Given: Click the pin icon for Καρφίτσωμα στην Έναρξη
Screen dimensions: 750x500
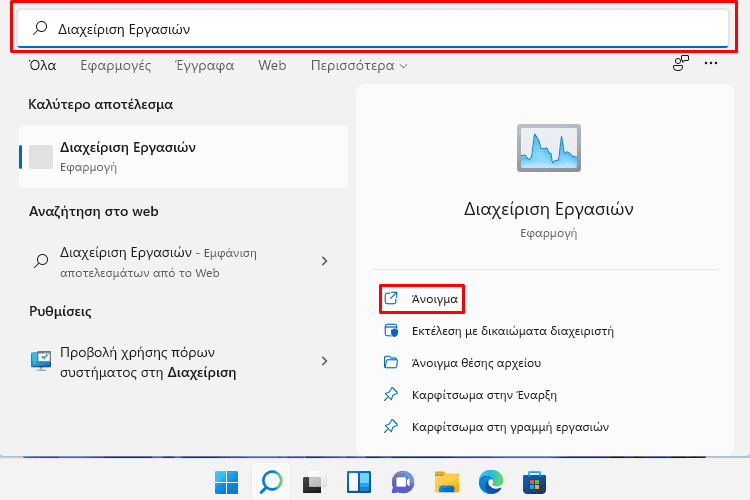Looking at the screenshot, I should tap(391, 395).
